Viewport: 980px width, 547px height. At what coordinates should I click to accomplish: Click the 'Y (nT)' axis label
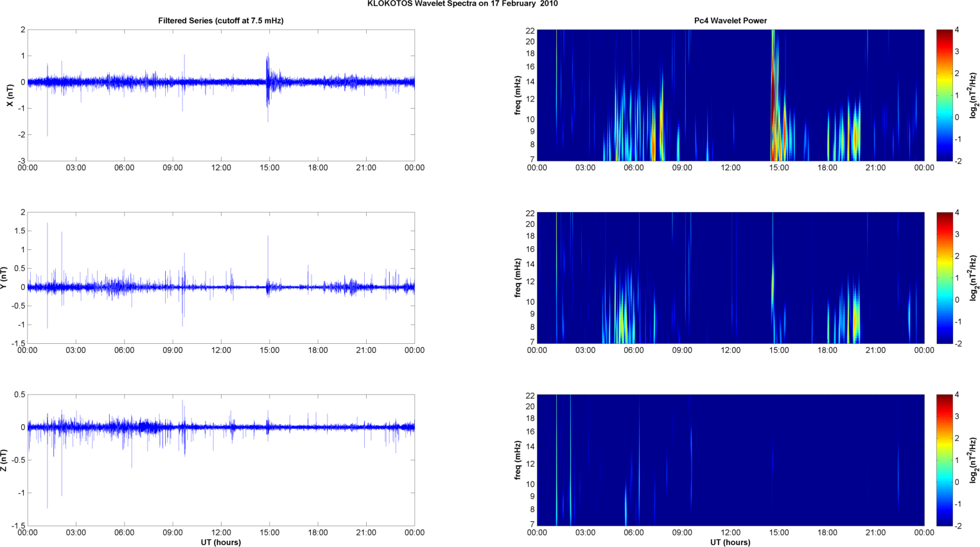click(4, 278)
